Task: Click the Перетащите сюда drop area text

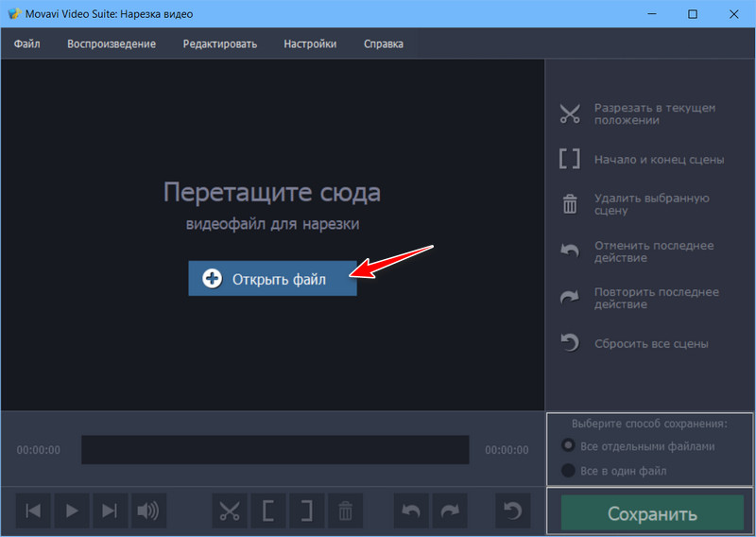Action: coord(272,192)
